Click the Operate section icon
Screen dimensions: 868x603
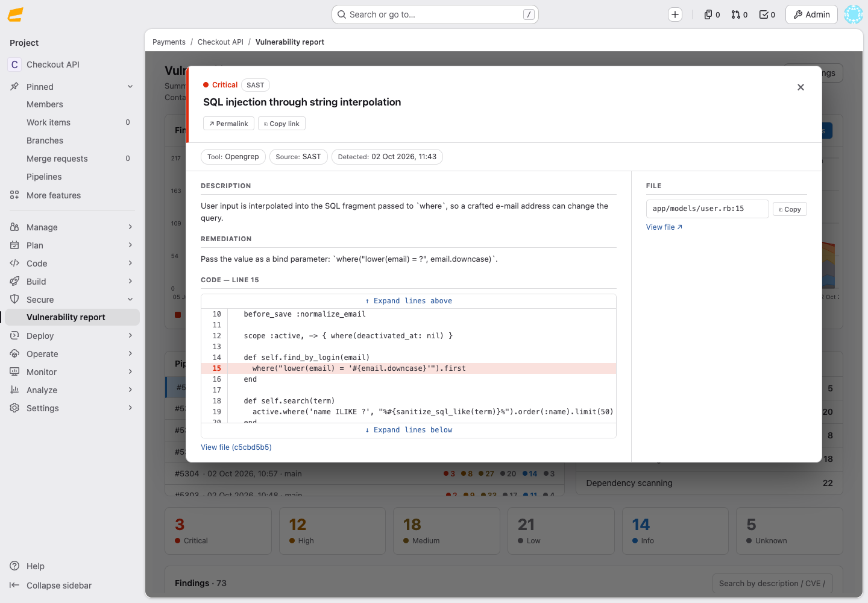pyautogui.click(x=14, y=354)
